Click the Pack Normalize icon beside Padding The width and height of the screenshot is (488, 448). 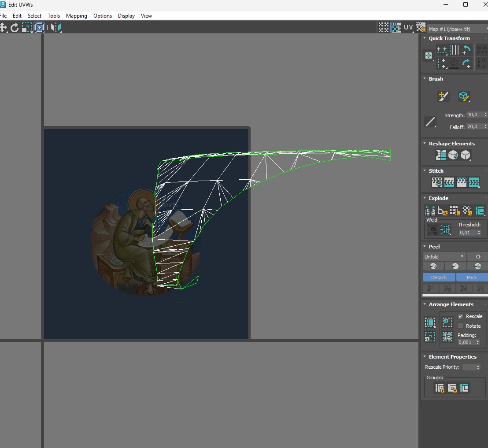(447, 337)
